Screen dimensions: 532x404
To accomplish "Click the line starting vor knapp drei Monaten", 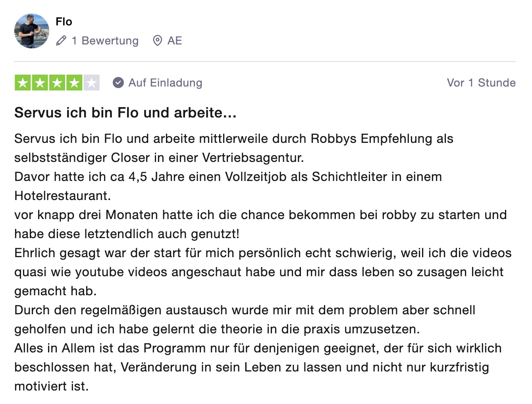I will 260,224.
